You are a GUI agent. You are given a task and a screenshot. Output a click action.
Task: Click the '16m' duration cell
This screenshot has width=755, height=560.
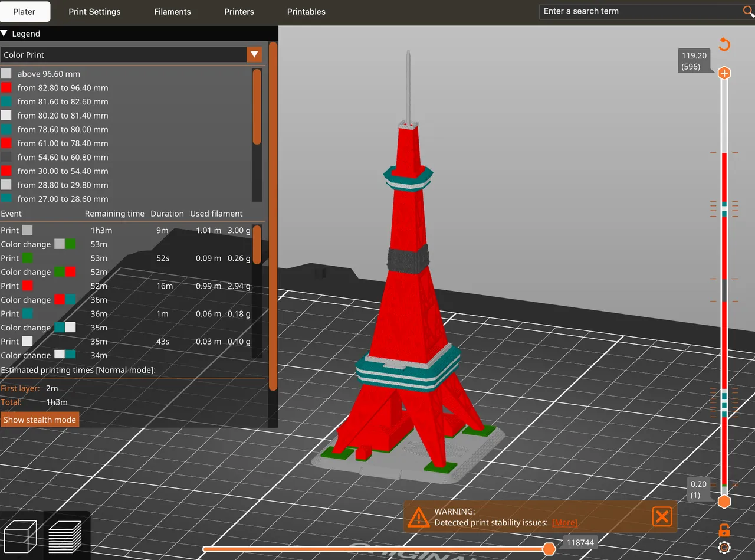point(165,286)
